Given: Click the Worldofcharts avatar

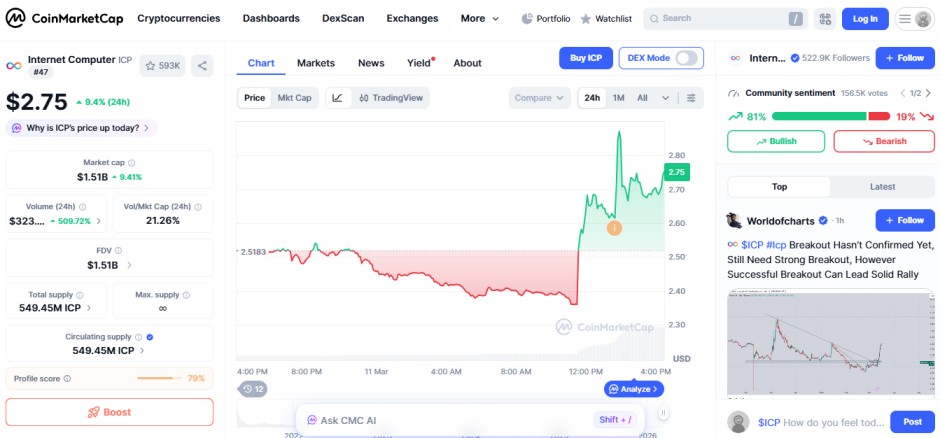Looking at the screenshot, I should point(734,220).
